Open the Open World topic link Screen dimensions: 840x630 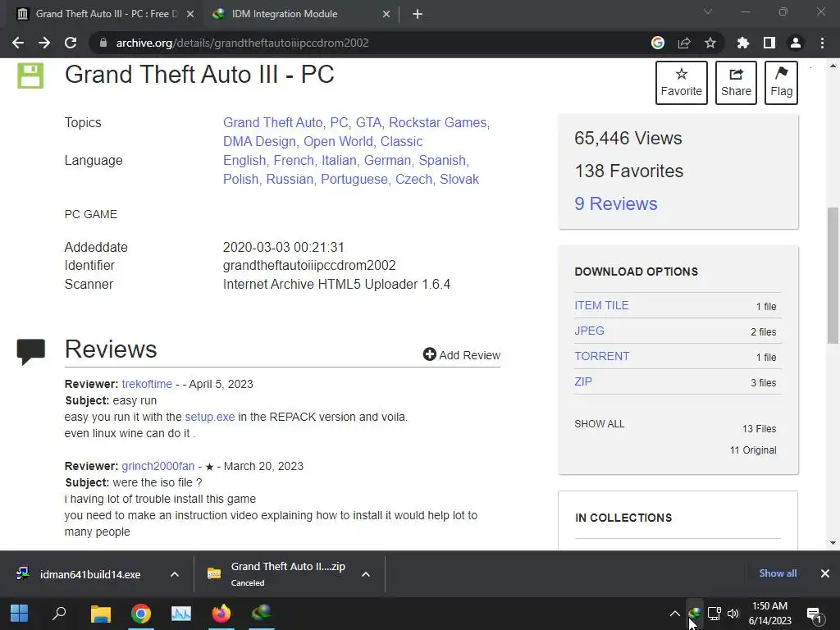click(338, 141)
